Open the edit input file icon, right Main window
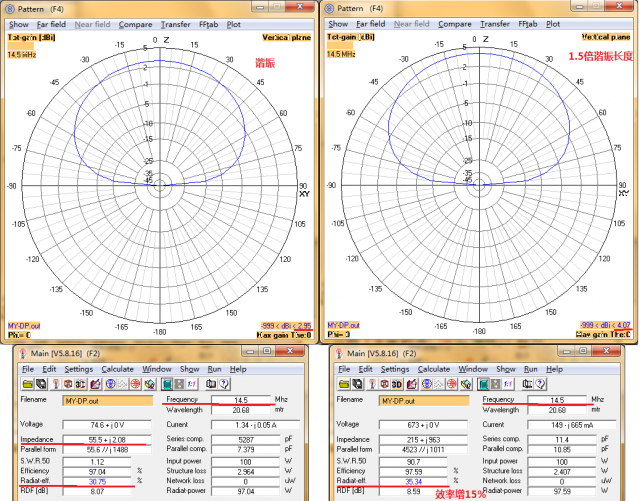The height and width of the screenshot is (501, 640). click(412, 384)
